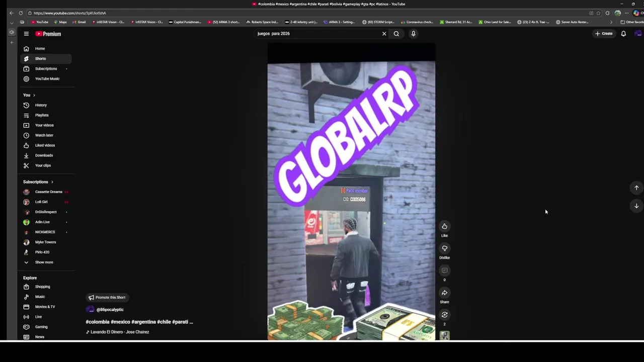The height and width of the screenshot is (362, 644).
Task: Share this Short
Action: [444, 293]
